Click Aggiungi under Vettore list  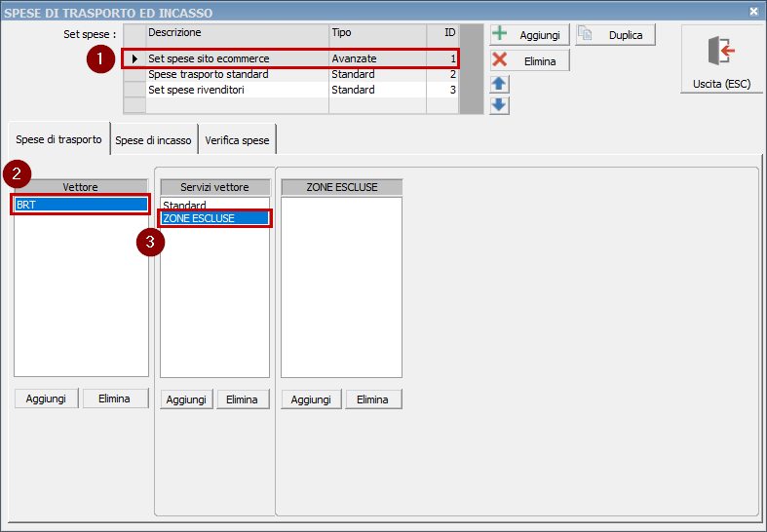(46, 399)
